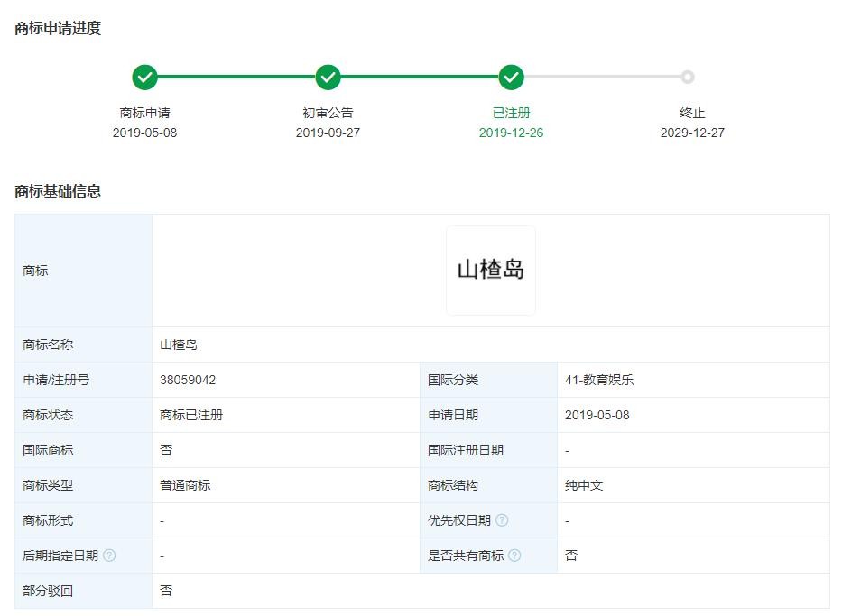Screen dimensions: 842x616
Task: Open the 山楂岛 trademark image thumbnail
Action: click(490, 270)
